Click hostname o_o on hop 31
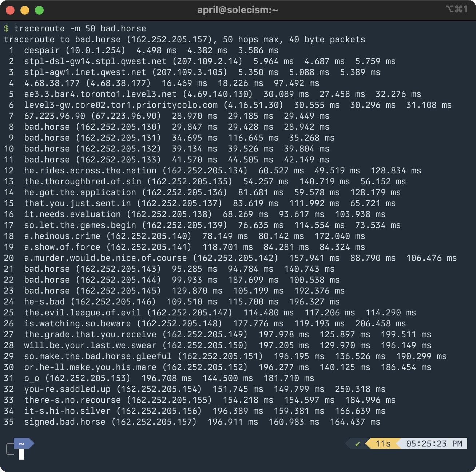The height and width of the screenshot is (472, 476). click(32, 378)
